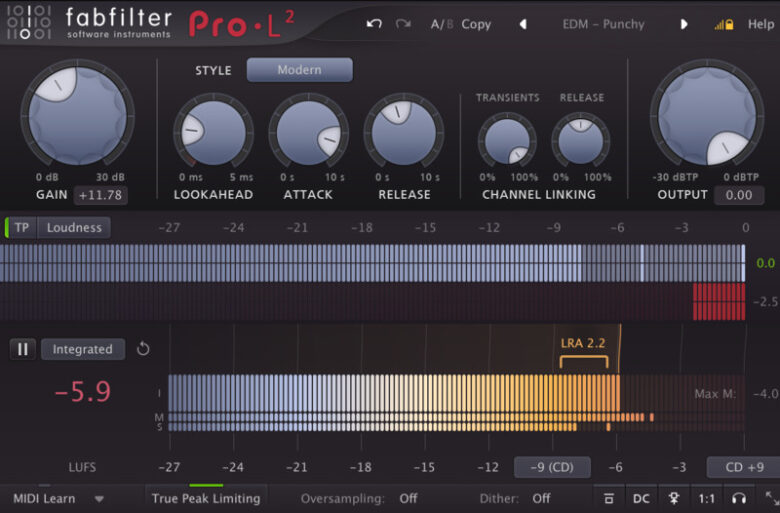780x513 pixels.
Task: Click the meter scale icon next to DC
Action: click(608, 498)
